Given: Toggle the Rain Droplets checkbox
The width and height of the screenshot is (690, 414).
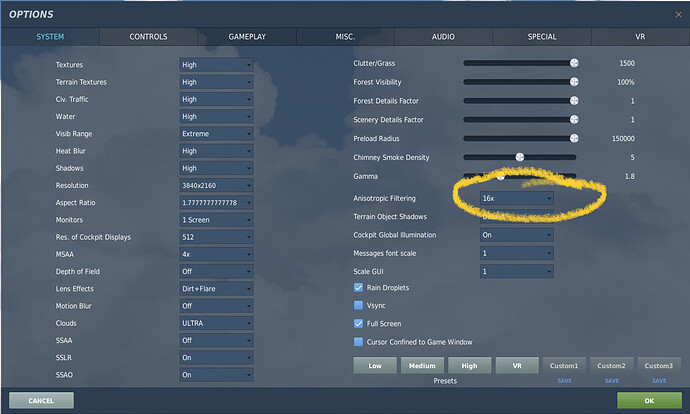Looking at the screenshot, I should 360,288.
